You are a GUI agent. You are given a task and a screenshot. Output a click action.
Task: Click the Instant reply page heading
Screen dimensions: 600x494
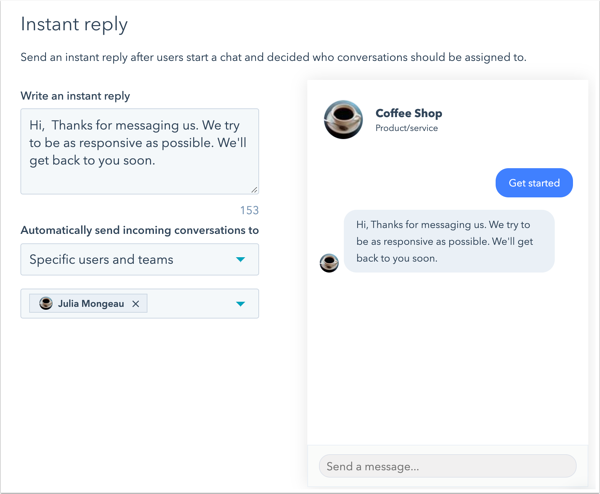tap(74, 24)
